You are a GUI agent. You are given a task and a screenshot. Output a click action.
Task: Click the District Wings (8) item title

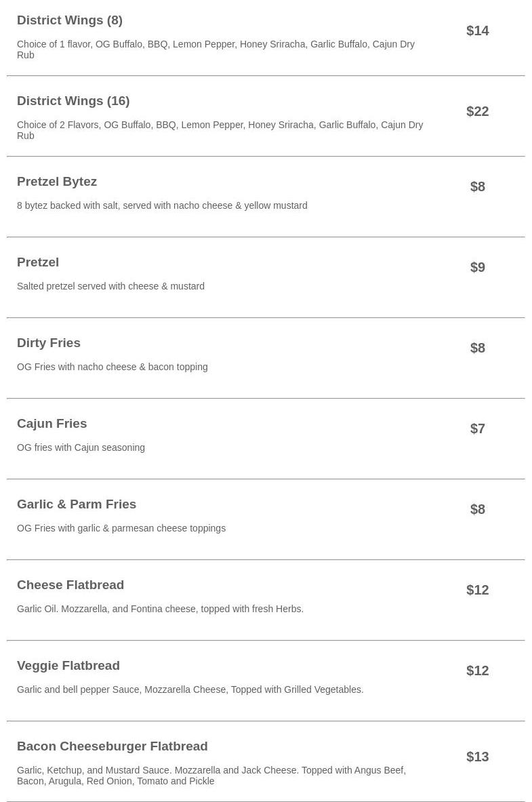pos(70,20)
